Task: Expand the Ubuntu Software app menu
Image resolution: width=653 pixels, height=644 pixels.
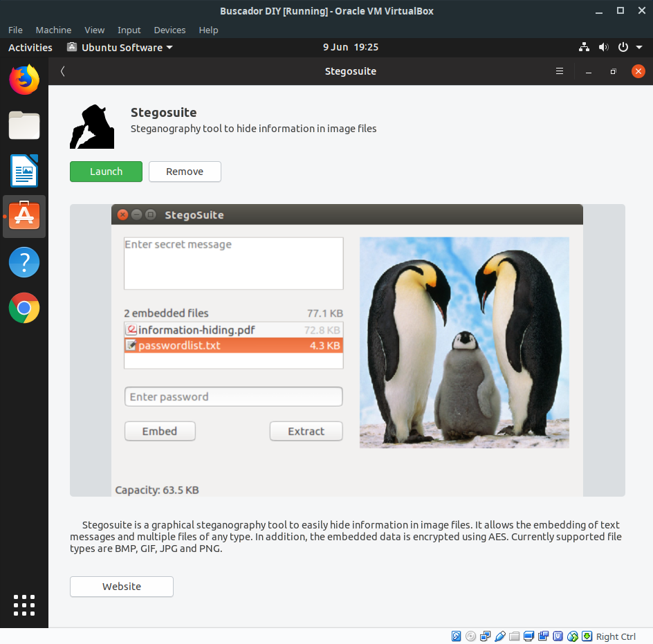Action: point(120,48)
